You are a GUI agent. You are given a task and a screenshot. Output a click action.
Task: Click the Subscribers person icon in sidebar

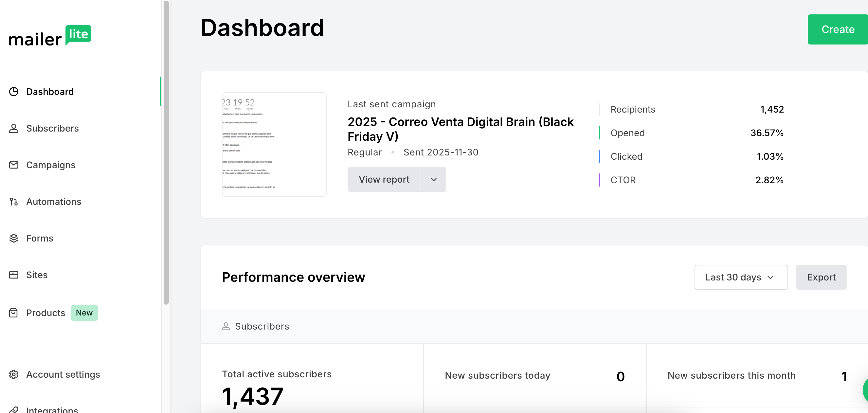14,128
